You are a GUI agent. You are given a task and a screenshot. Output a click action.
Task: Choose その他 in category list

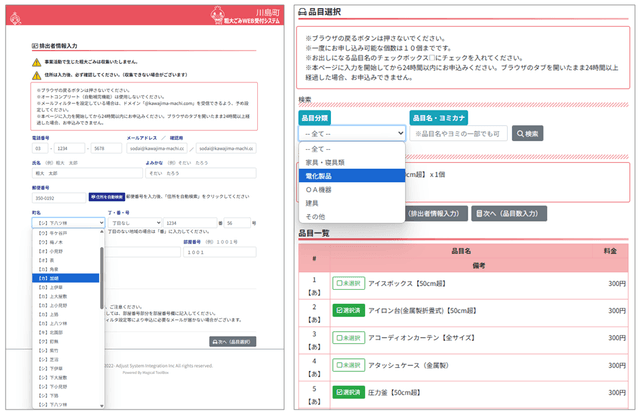[352, 216]
